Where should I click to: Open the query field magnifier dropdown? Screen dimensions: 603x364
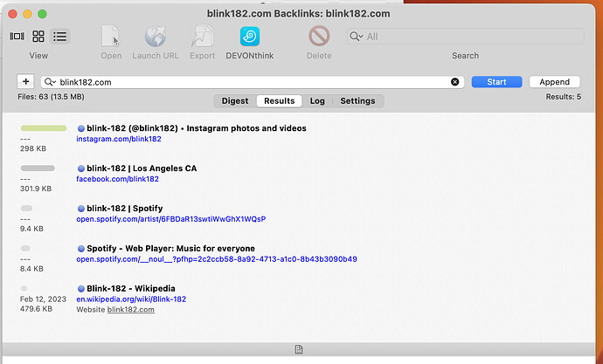point(50,82)
